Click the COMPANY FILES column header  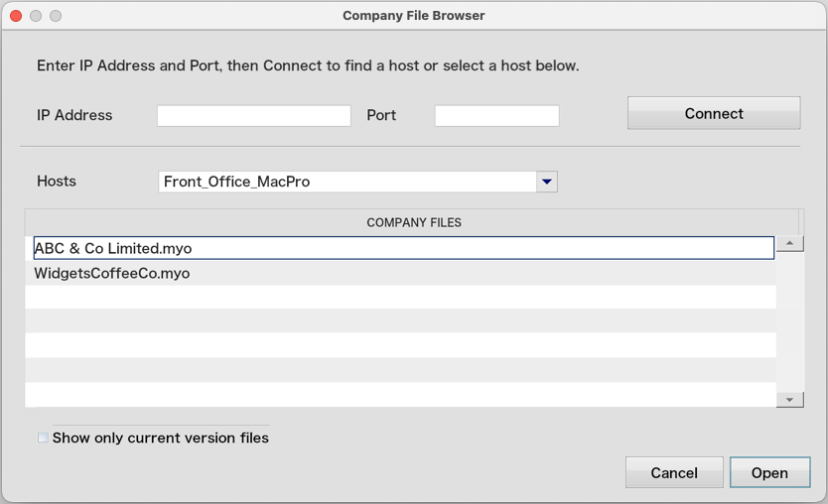412,222
